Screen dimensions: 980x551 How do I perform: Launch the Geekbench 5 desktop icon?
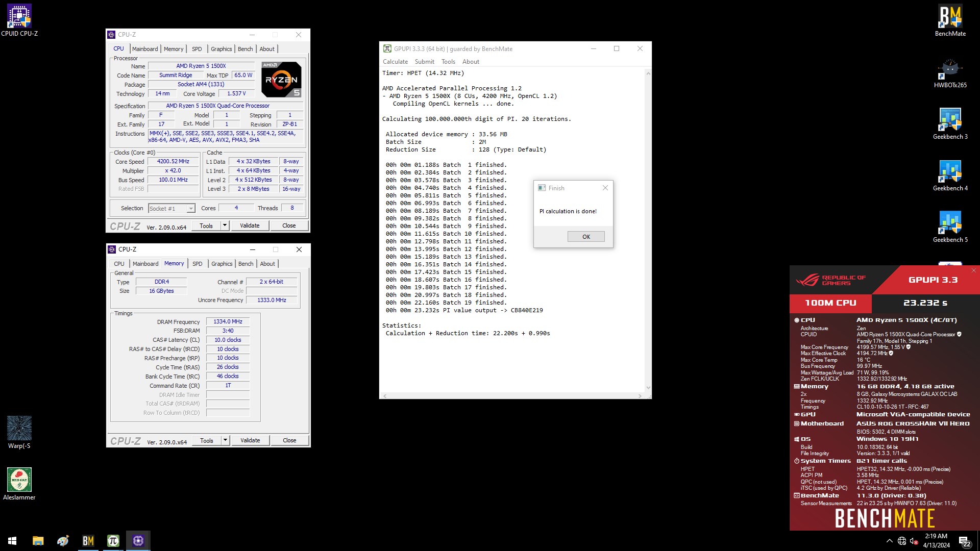point(950,227)
